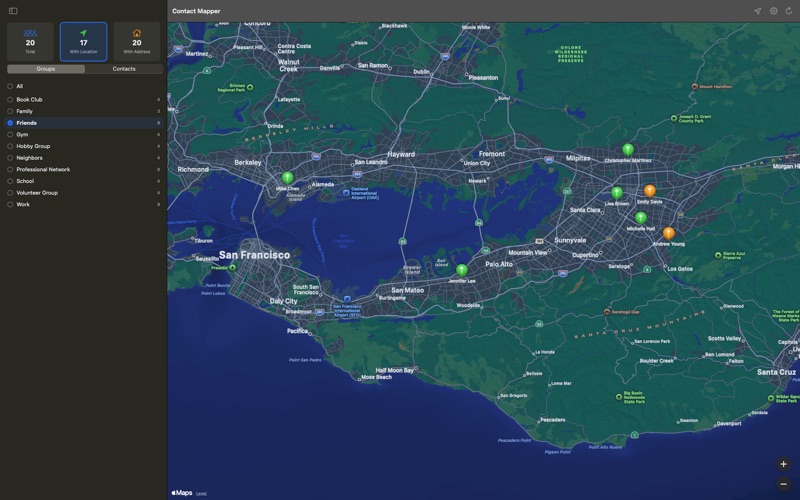The height and width of the screenshot is (500, 800).
Task: Select the Professional Network group
Action: pyautogui.click(x=84, y=169)
